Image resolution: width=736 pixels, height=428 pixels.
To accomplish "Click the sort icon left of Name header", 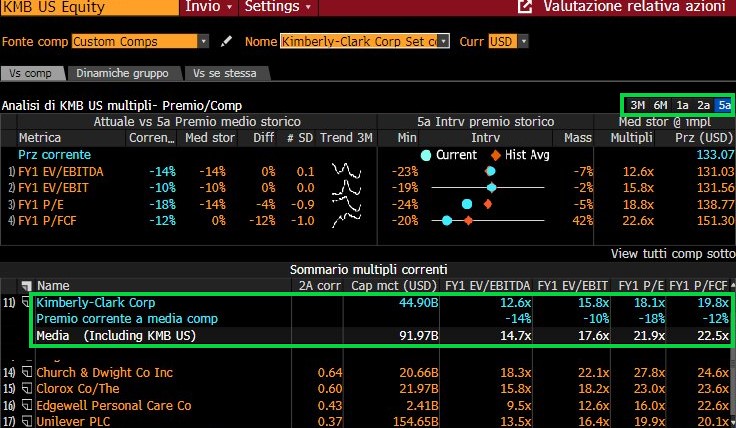I will click(x=26, y=286).
